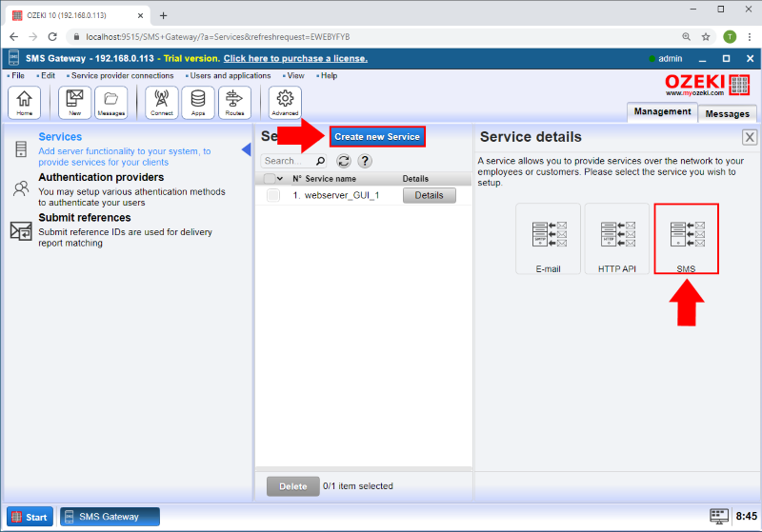Viewport: 762px width, 532px height.
Task: Click the admin user indicator
Action: coord(665,59)
